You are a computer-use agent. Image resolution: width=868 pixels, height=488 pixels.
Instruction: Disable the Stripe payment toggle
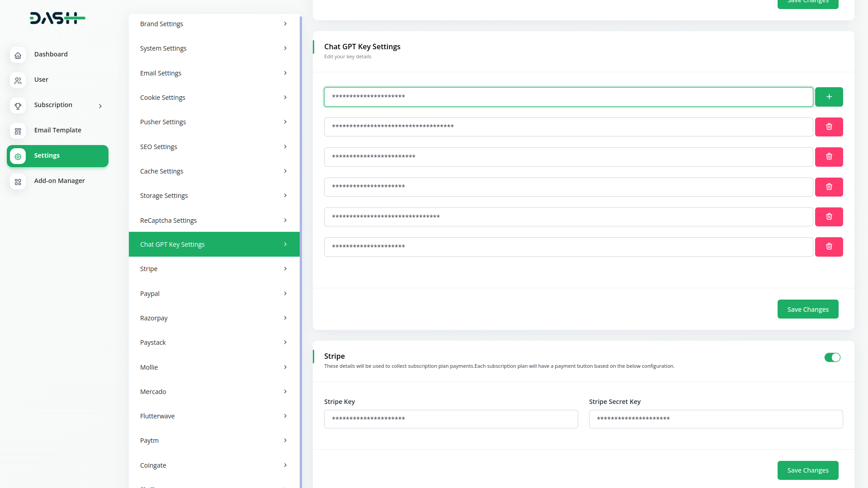pos(832,357)
